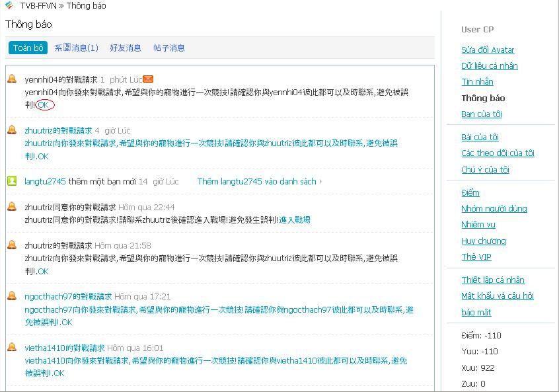
Task: Click bell icon beside ngocthach97 notification
Action: [x=12, y=295]
